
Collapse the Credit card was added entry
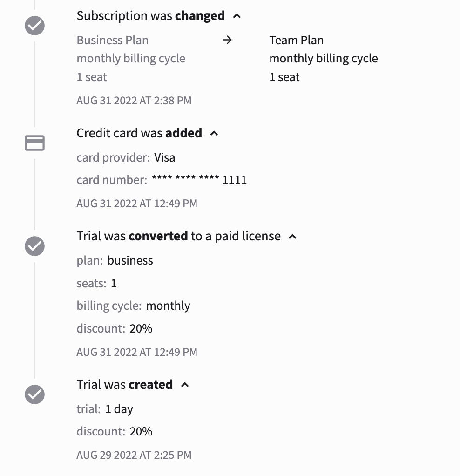[214, 133]
